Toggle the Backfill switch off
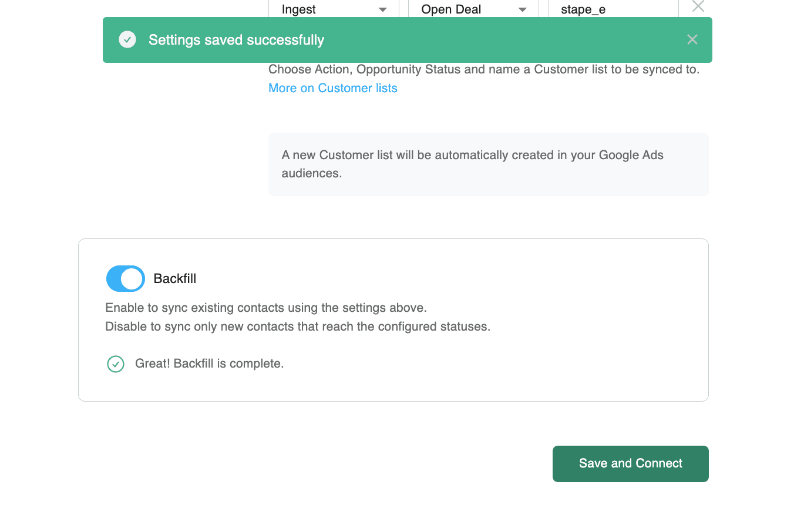The width and height of the screenshot is (794, 532). pyautogui.click(x=126, y=278)
